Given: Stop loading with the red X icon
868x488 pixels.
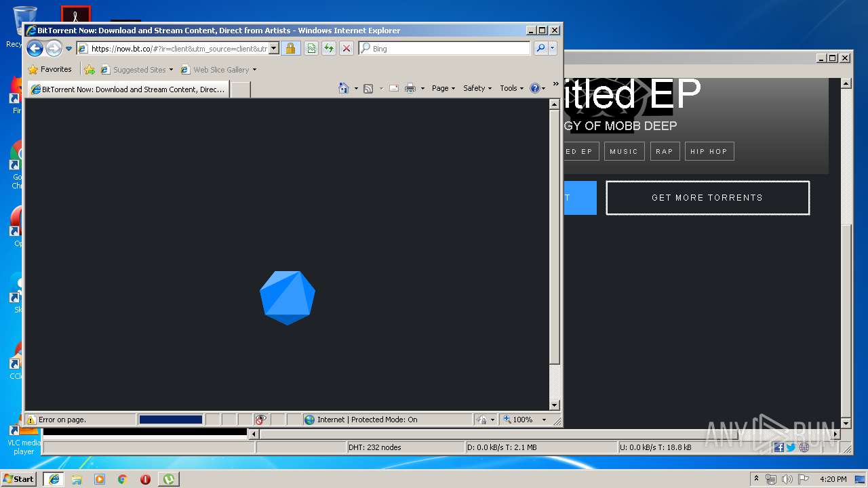Looking at the screenshot, I should (x=347, y=48).
